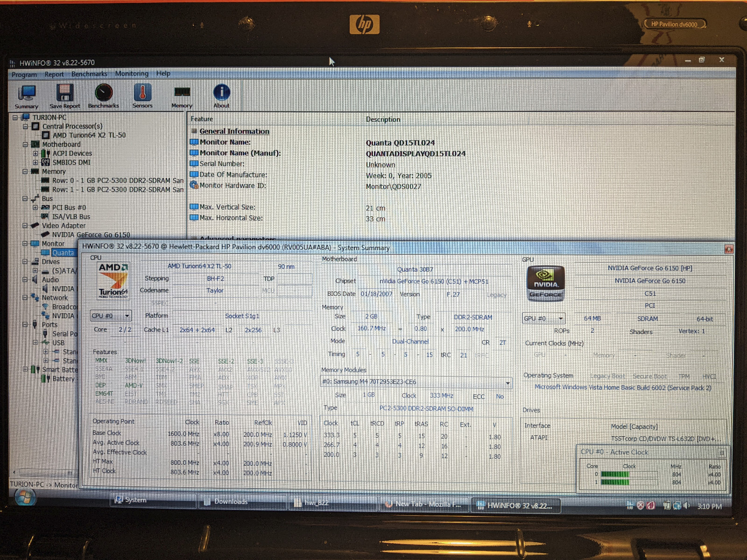Collapse the Video Adapter branch
The image size is (747, 560).
click(x=25, y=226)
